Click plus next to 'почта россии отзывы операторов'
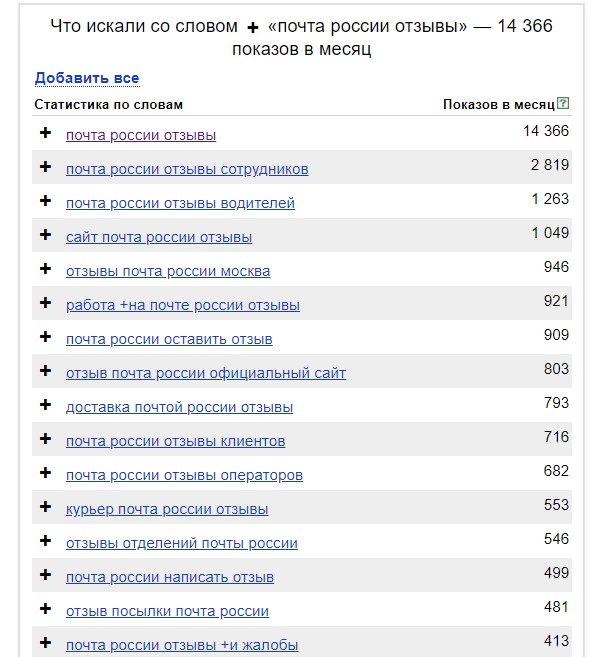Viewport: 597px width, 657px height. tap(45, 473)
